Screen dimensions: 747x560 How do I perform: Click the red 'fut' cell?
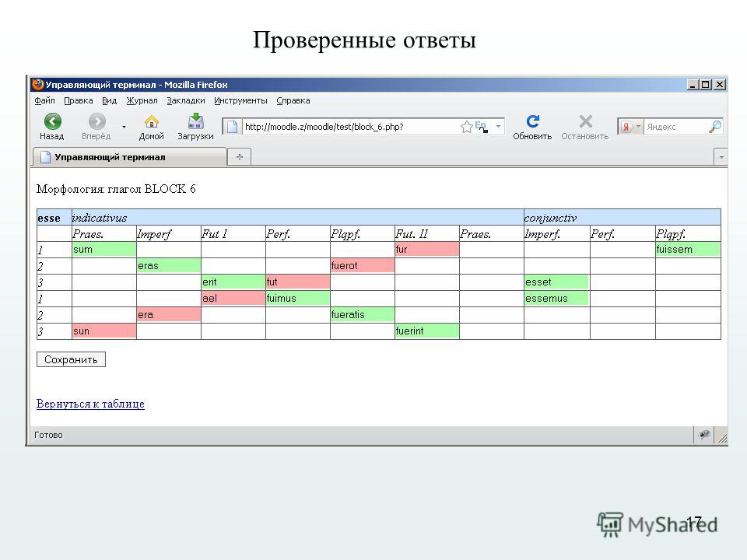pos(298,282)
